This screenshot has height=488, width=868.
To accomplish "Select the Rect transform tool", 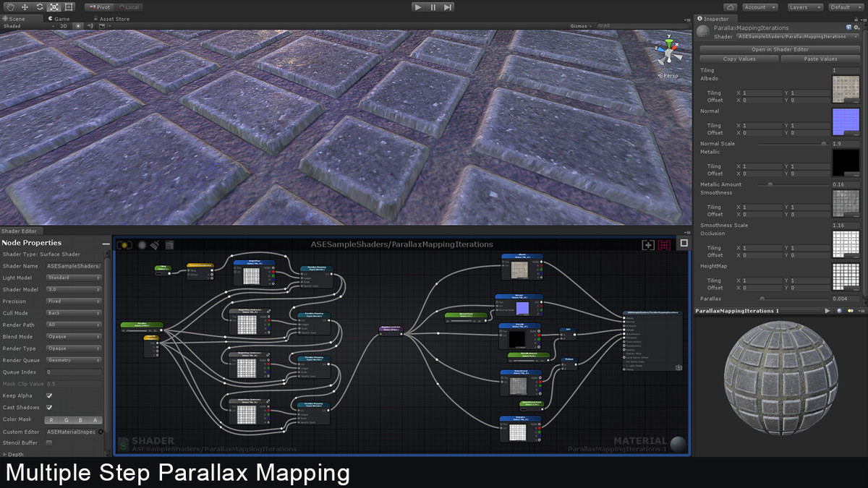I will 69,7.
